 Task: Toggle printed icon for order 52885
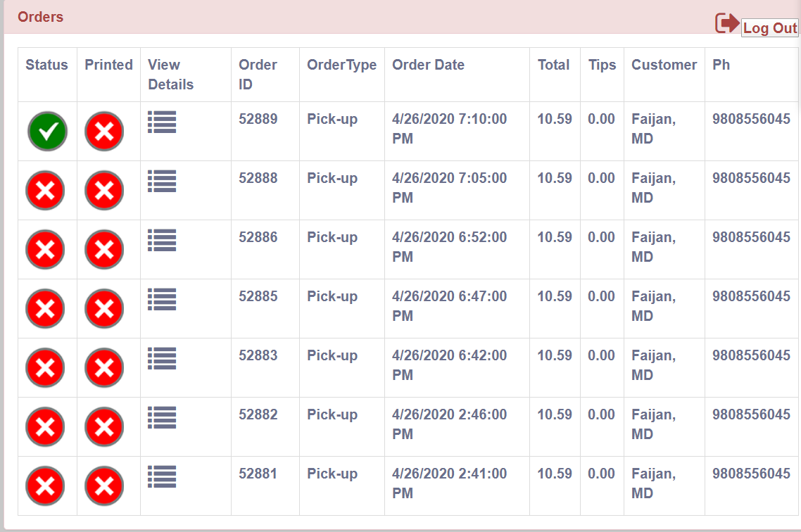click(x=104, y=309)
